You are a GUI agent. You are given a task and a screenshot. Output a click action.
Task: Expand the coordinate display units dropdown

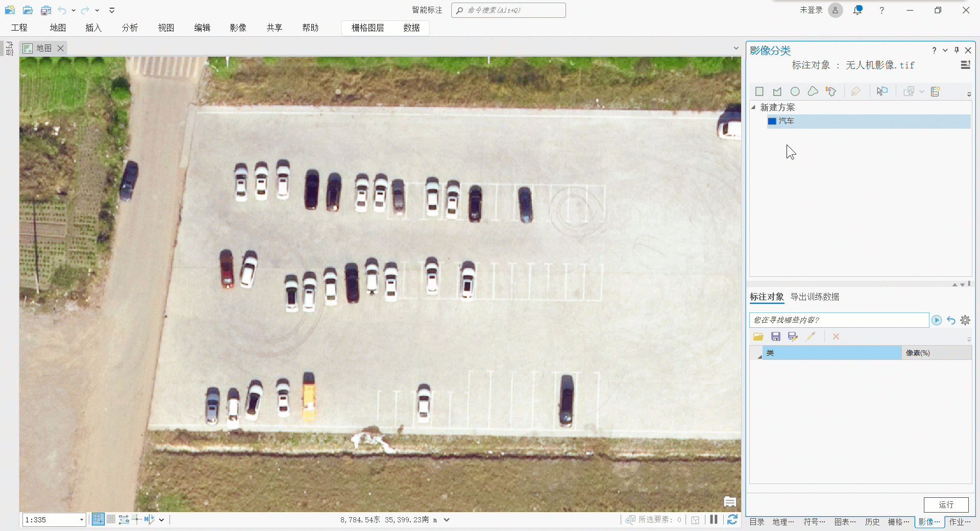coord(447,520)
